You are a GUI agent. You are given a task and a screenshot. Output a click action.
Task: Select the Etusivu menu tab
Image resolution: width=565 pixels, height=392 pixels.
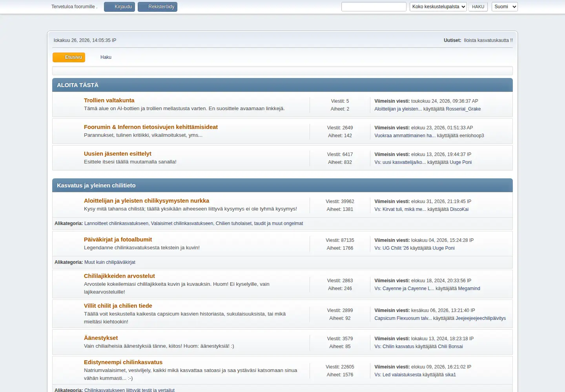pyautogui.click(x=69, y=57)
